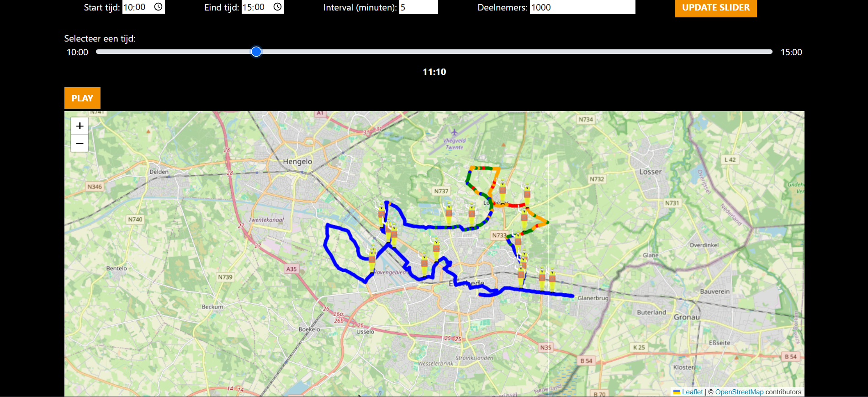Click the Delden label on the map
The height and width of the screenshot is (397, 868).
tap(159, 172)
